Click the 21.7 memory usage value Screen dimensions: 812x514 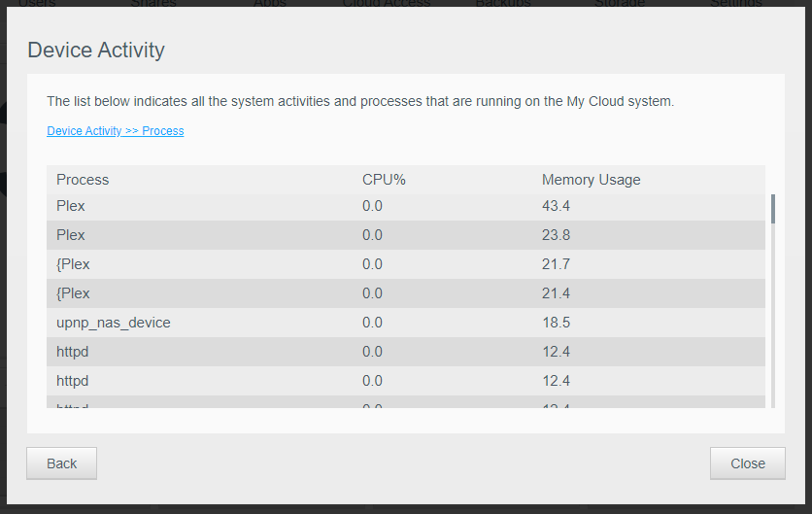(556, 264)
